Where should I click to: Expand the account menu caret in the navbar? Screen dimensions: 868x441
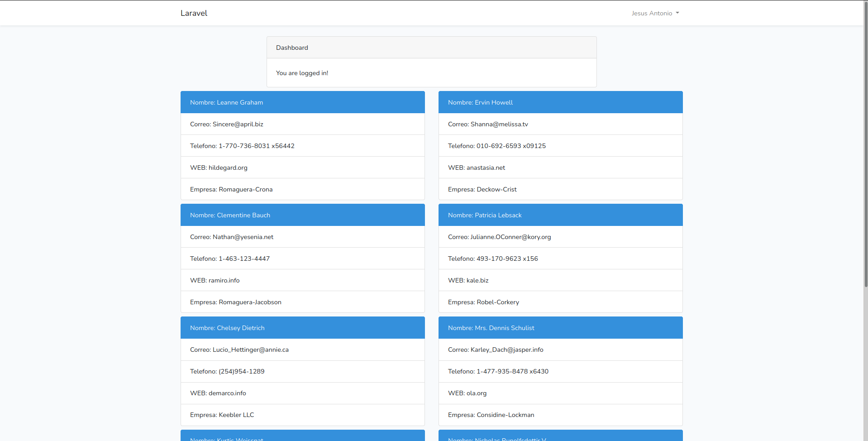(x=677, y=13)
